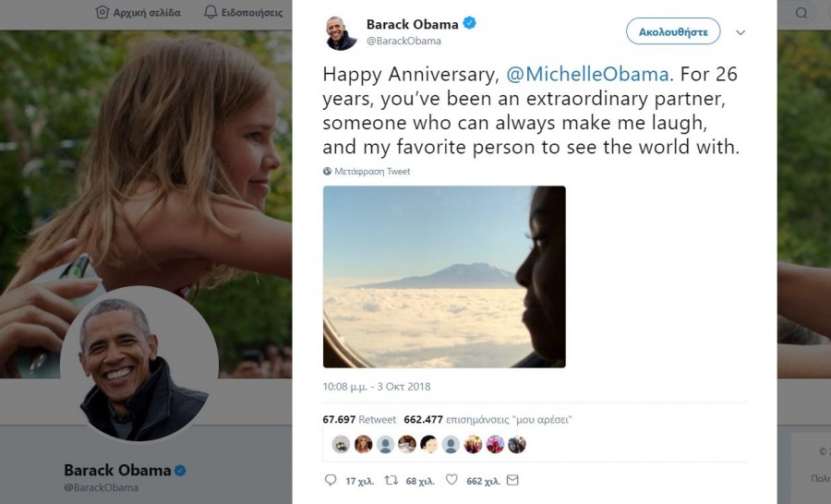Click the globe icon beside Μετάφραση Tweet
Image resolution: width=831 pixels, height=504 pixels.
point(327,172)
